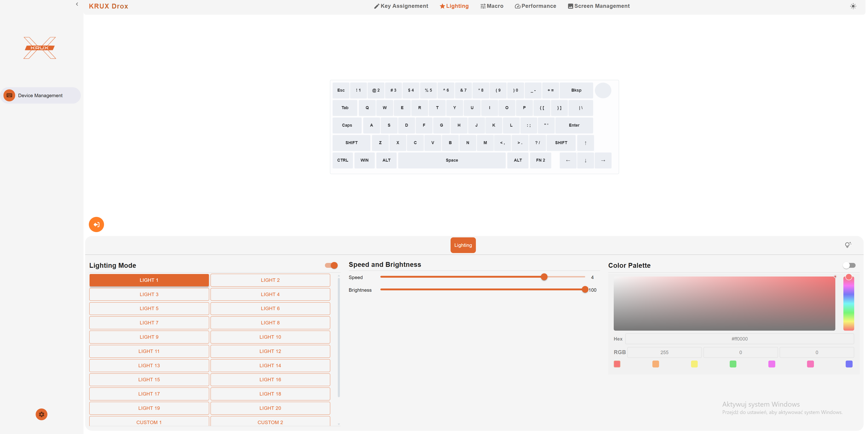Enable the Color Palette toggle
This screenshot has width=868, height=434.
(x=849, y=265)
